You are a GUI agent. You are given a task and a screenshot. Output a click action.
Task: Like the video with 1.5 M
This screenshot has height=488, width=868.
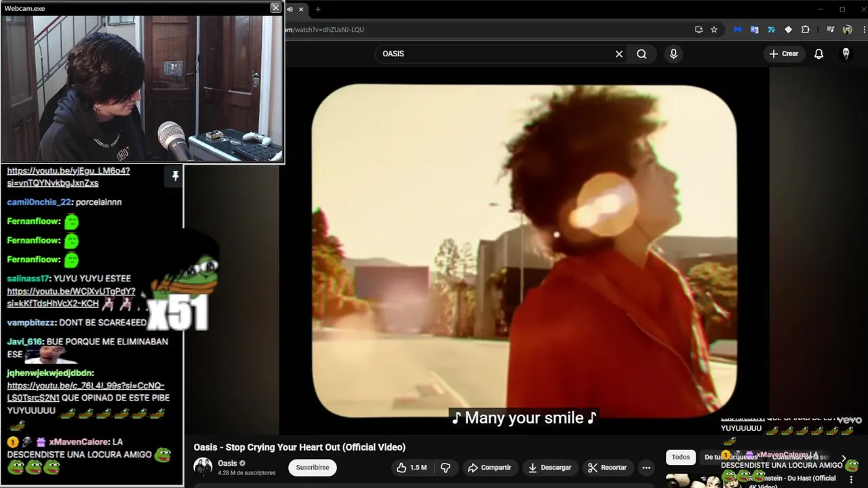point(412,468)
